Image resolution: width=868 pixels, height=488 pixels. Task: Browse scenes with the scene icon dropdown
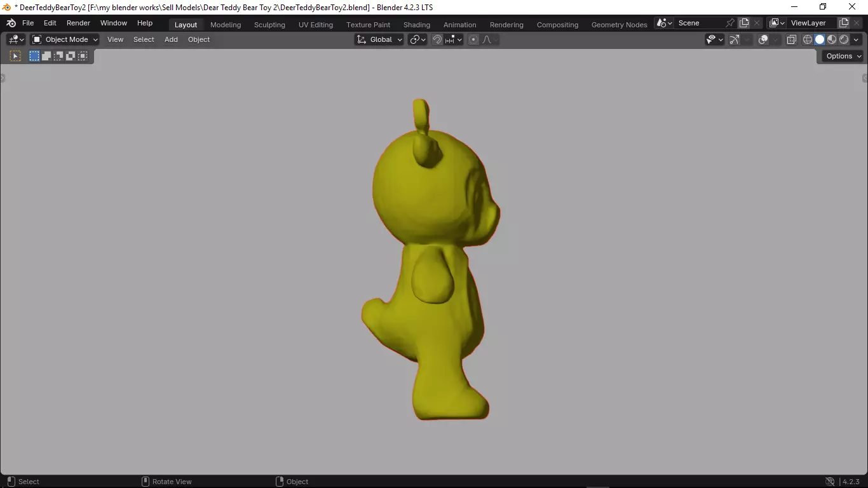point(665,23)
